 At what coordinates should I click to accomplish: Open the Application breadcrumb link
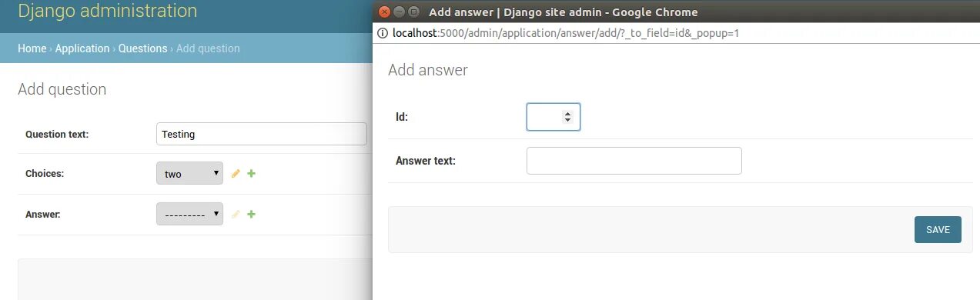pyautogui.click(x=82, y=48)
